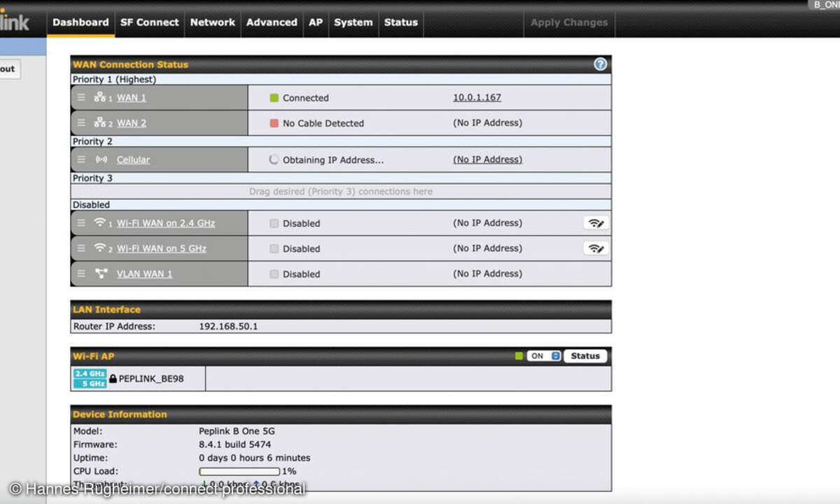840x504 pixels.
Task: Open wireless settings for Wi-Fi WAN 2.4 GHz
Action: pos(596,223)
